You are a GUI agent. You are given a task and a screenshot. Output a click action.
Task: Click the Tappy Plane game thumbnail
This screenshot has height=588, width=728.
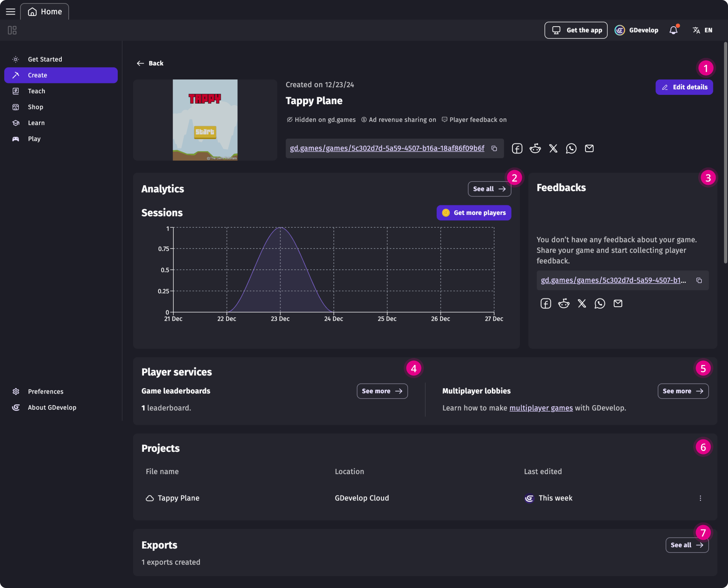click(x=205, y=120)
